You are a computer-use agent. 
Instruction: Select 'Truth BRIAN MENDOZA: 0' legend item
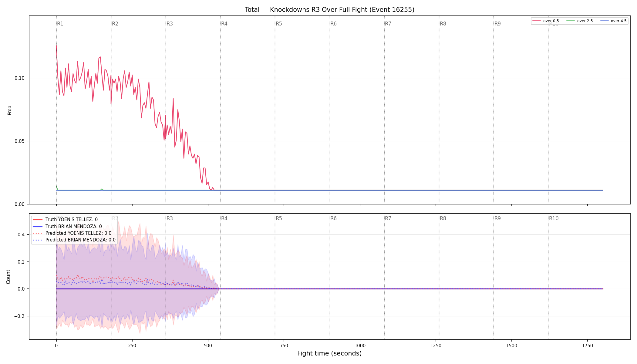click(x=67, y=227)
